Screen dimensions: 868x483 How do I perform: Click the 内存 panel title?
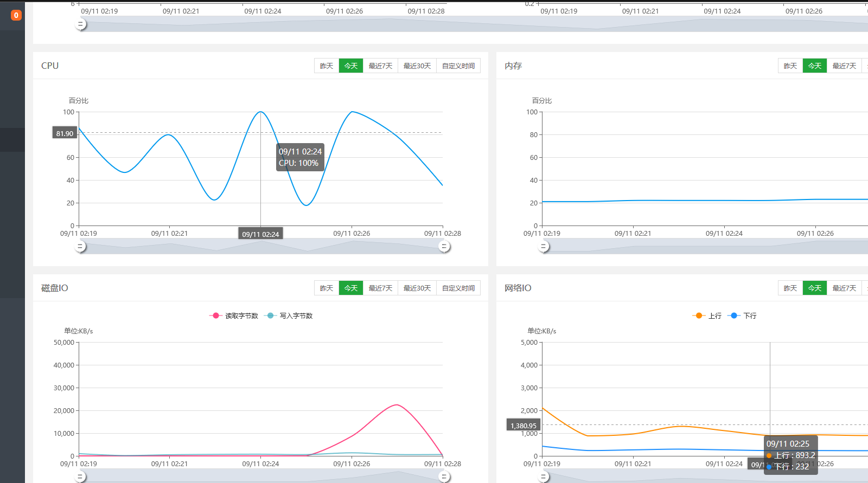(x=513, y=66)
